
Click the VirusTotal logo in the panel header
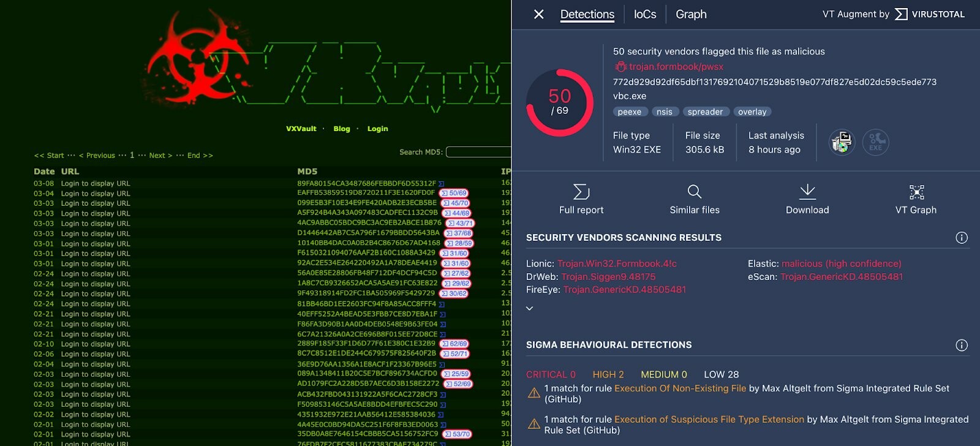[930, 14]
